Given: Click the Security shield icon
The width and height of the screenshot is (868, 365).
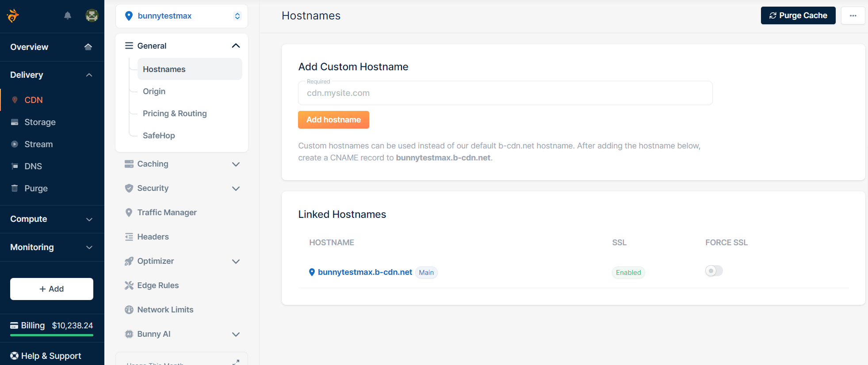Looking at the screenshot, I should tap(129, 188).
